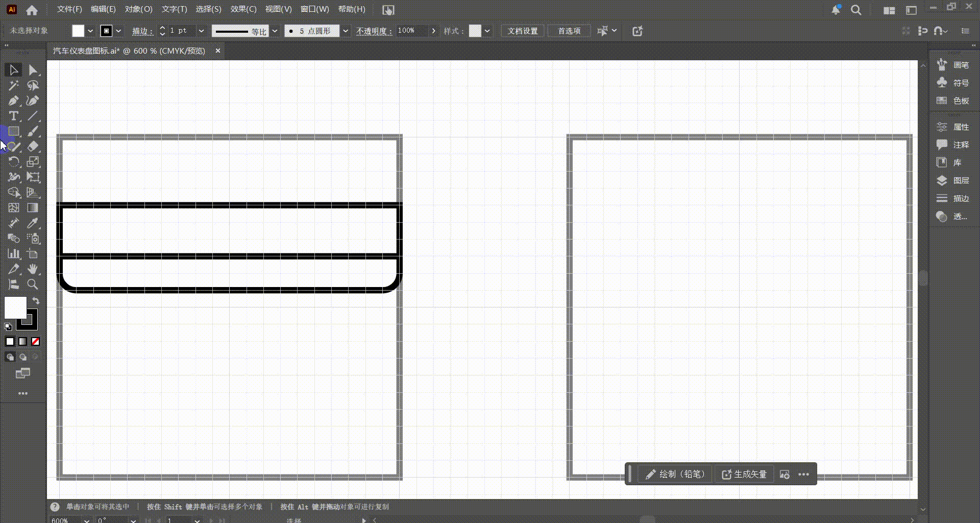The width and height of the screenshot is (980, 523).
Task: Open the 效果(C) menu
Action: pos(243,10)
